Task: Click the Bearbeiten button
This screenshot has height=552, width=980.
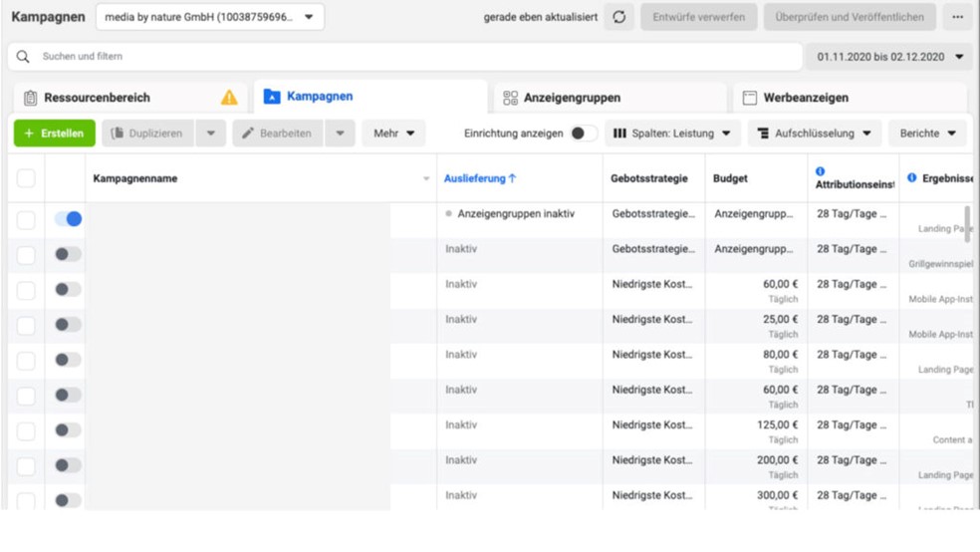Action: click(x=278, y=134)
